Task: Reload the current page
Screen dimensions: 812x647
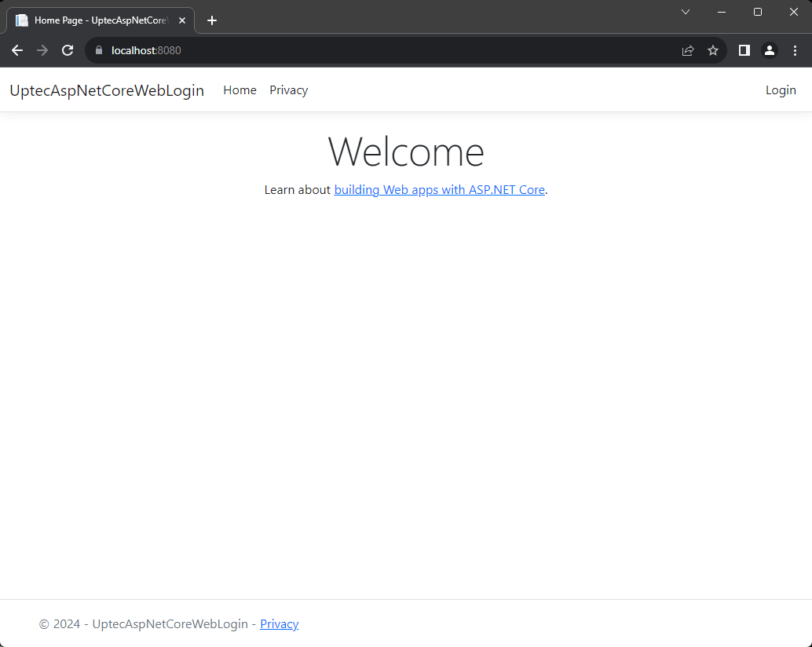Action: [x=68, y=50]
